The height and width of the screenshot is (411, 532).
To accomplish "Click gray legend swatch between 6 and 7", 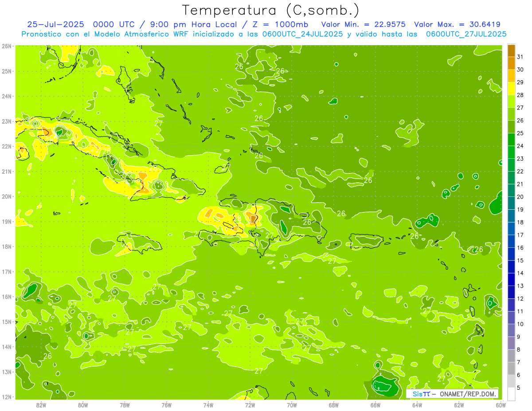I will click(x=512, y=368).
